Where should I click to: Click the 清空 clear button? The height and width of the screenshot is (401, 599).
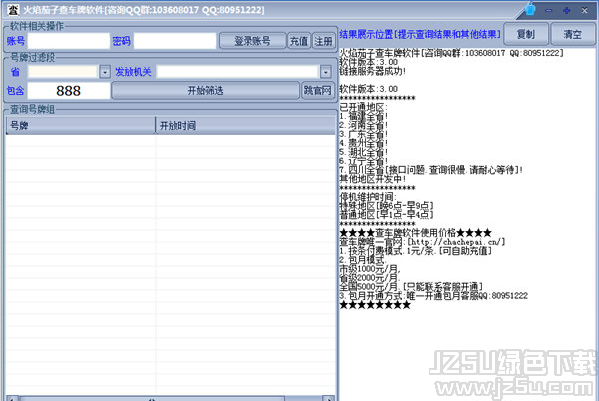pyautogui.click(x=573, y=34)
